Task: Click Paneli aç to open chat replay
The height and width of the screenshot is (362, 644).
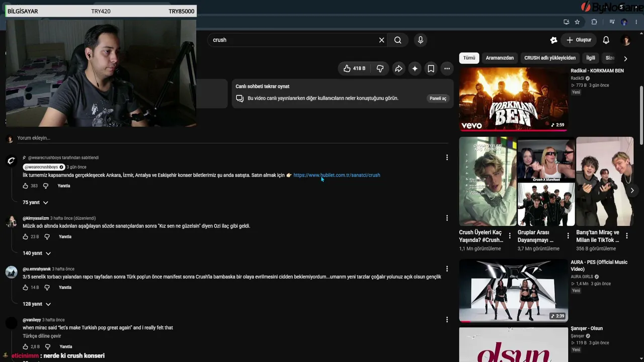Action: coord(438,99)
